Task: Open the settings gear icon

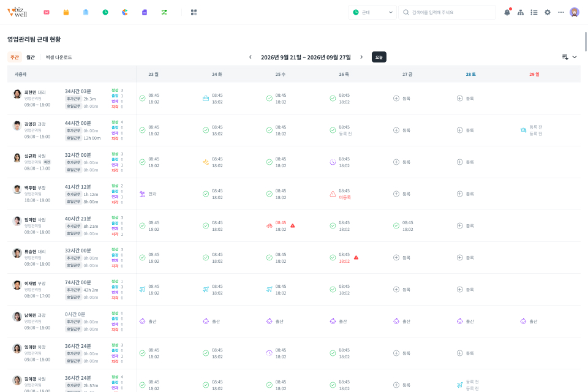Action: [548, 12]
